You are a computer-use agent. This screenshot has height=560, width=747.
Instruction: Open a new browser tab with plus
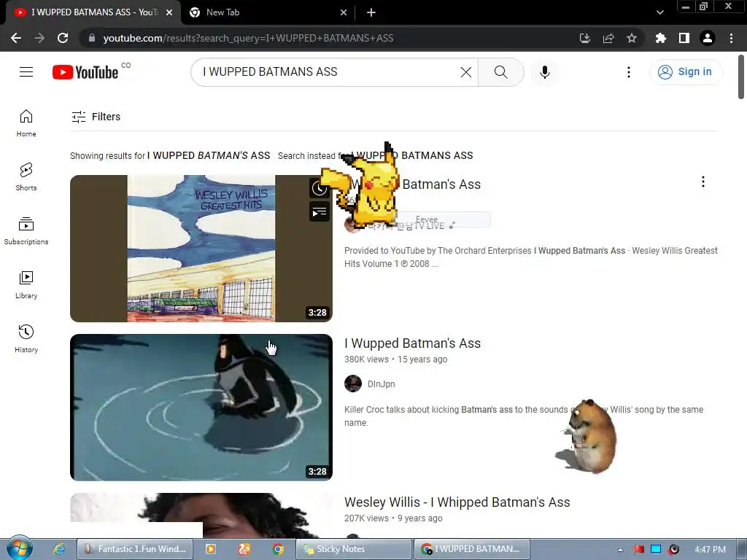tap(371, 12)
